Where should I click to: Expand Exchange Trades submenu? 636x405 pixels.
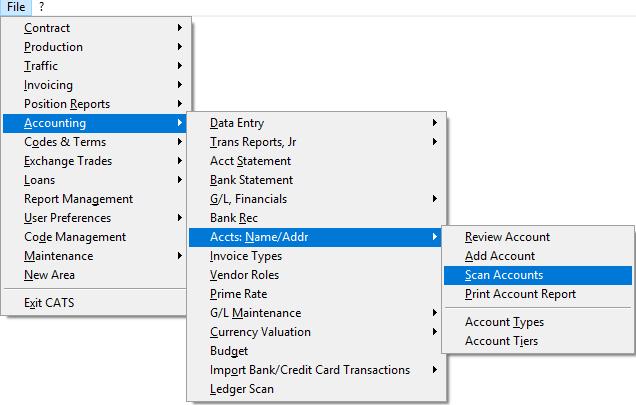(x=96, y=161)
